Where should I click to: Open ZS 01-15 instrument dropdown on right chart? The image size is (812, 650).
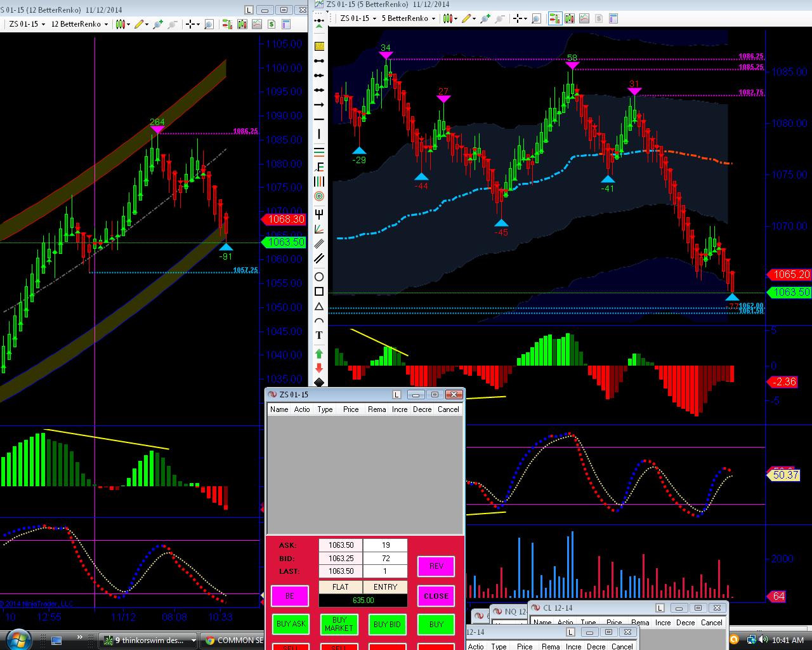coord(358,18)
